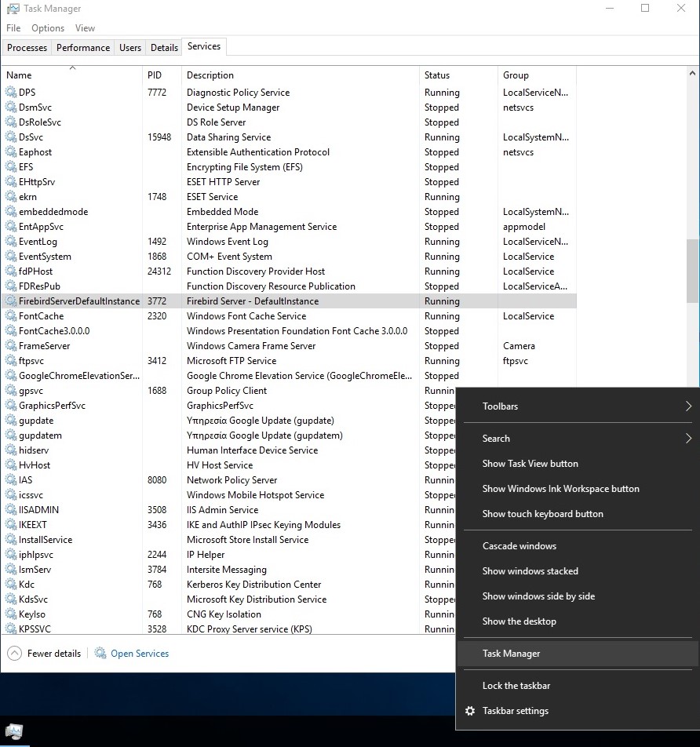The width and height of the screenshot is (700, 747).
Task: Open the Options menu
Action: (x=48, y=28)
